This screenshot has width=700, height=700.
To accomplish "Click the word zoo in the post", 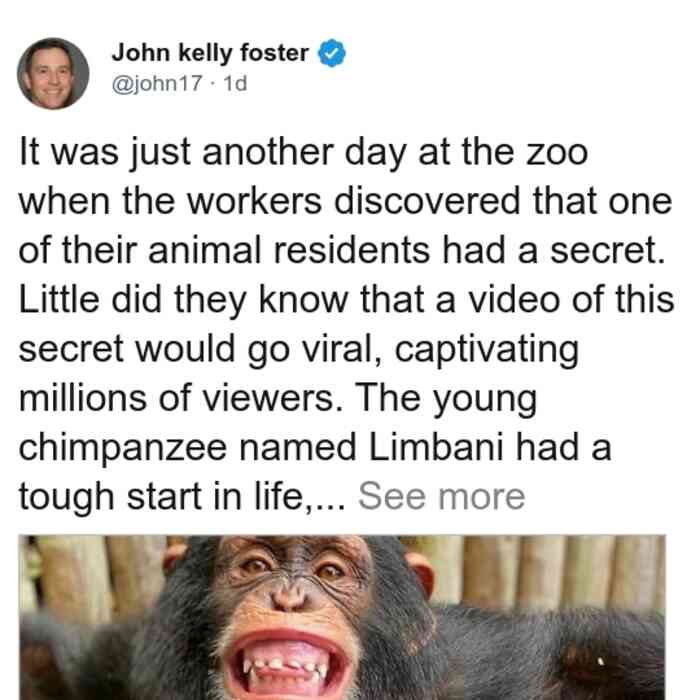I will pos(557,153).
